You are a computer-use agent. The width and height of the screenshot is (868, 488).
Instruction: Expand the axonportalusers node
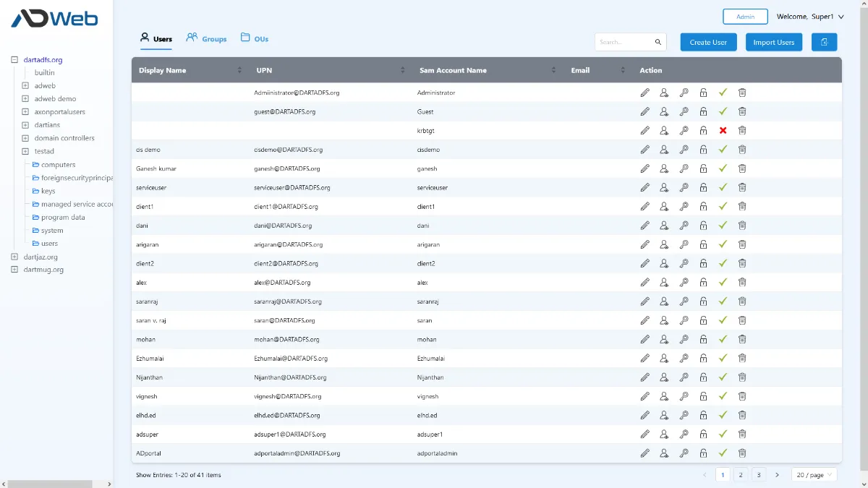click(25, 112)
